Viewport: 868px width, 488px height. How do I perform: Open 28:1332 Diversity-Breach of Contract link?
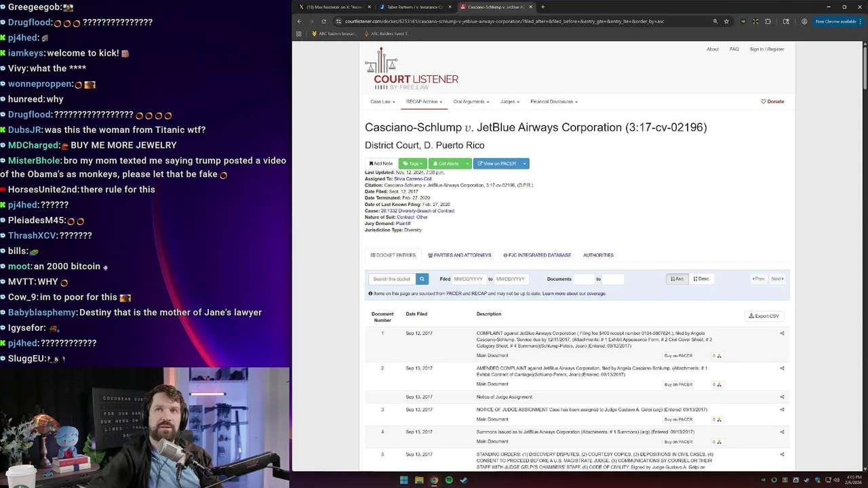(x=417, y=211)
